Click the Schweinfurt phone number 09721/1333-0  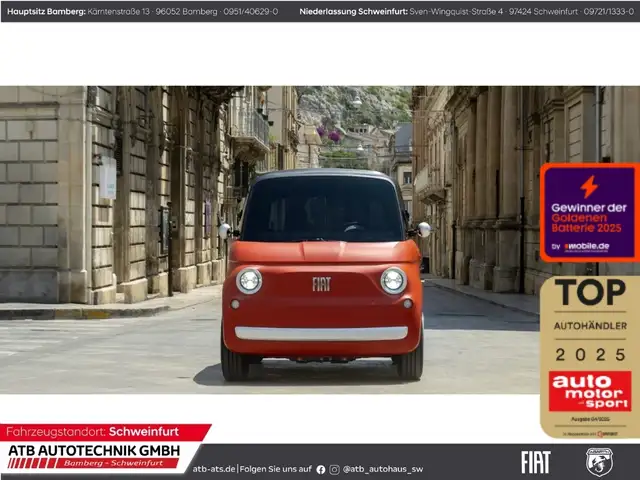click(609, 11)
